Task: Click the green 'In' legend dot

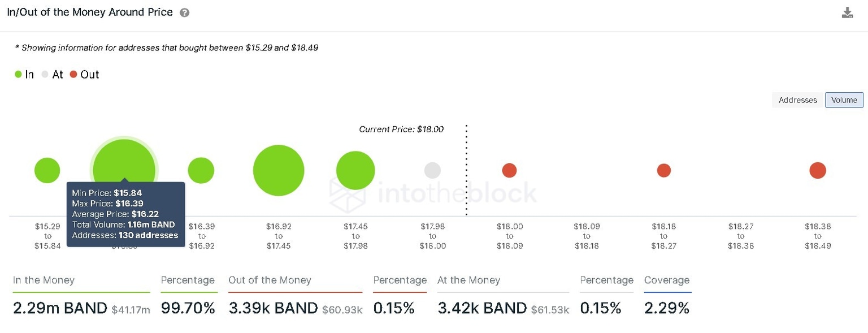Action: [16, 74]
